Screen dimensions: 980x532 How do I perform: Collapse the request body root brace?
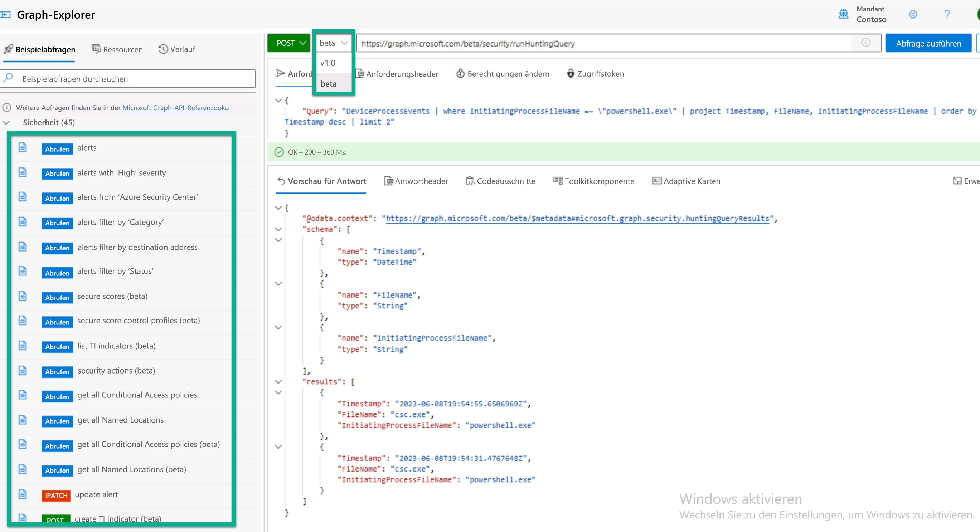pyautogui.click(x=278, y=101)
